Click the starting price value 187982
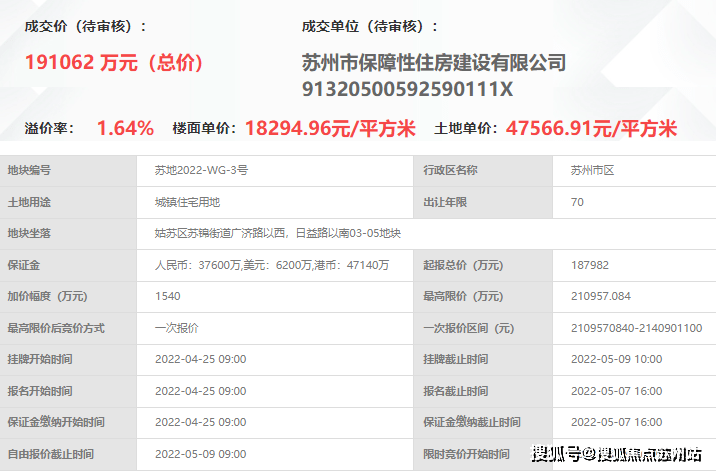Screen dimensions: 716x471 tap(590, 265)
